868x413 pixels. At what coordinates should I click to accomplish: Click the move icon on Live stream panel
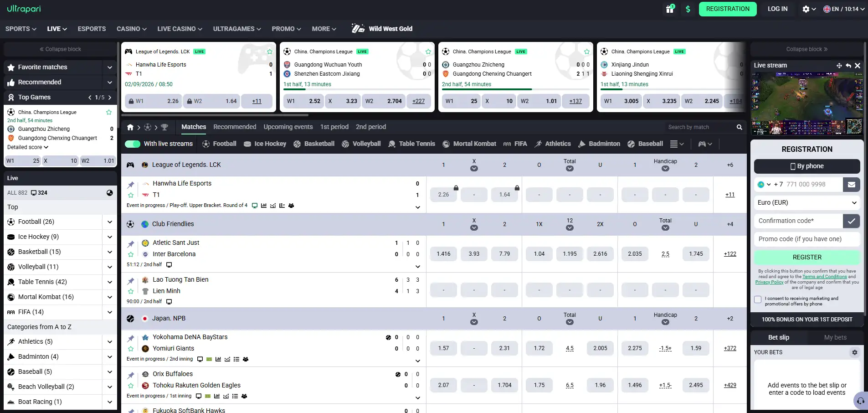(x=839, y=66)
